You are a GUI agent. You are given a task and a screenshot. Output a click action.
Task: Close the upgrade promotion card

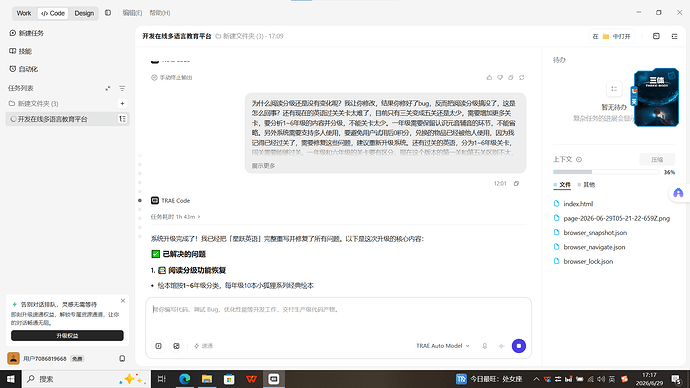[x=123, y=301]
